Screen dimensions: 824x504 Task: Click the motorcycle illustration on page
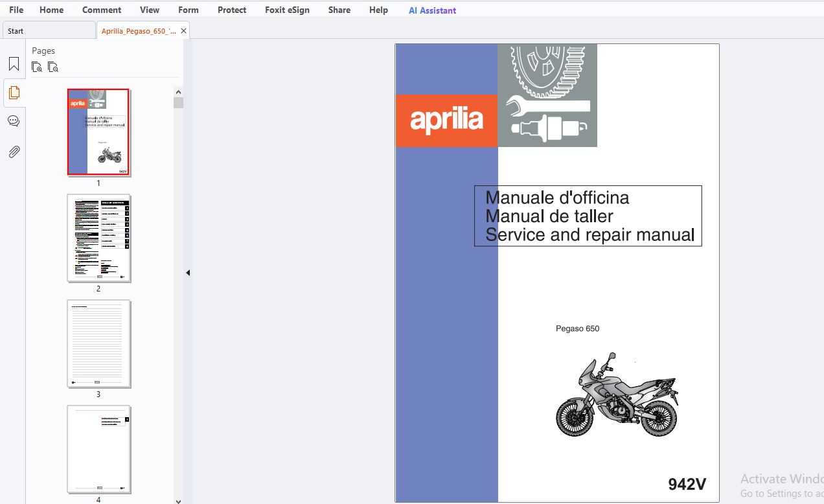click(x=616, y=395)
